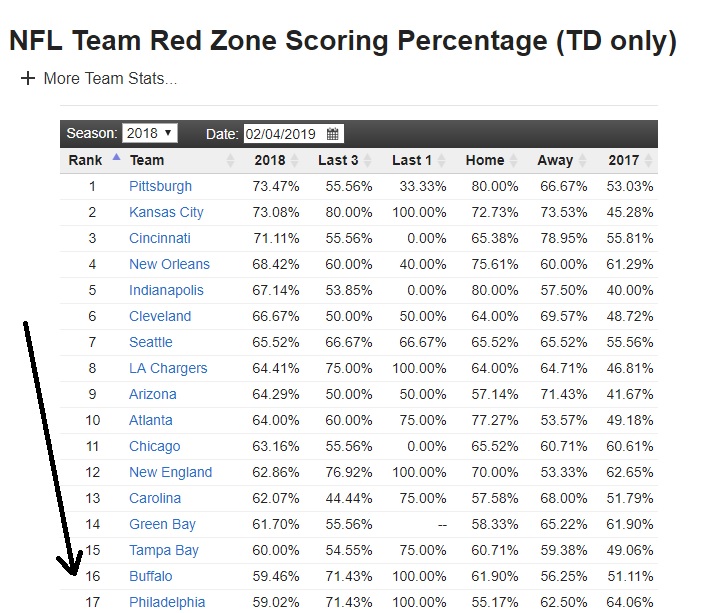Open the Buffalo team link
Viewport: 725px width, 613px height.
point(151,576)
